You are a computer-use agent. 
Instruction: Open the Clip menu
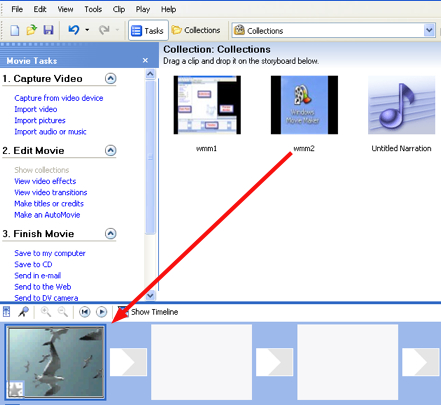pos(119,9)
